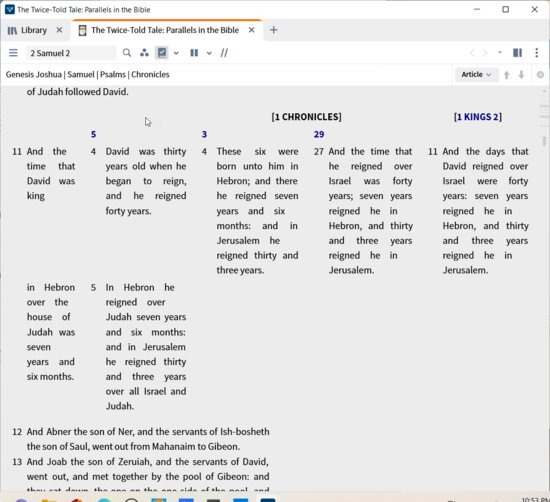Click the blue chapter number 29
Screen dimensions: 550x502
[319, 134]
